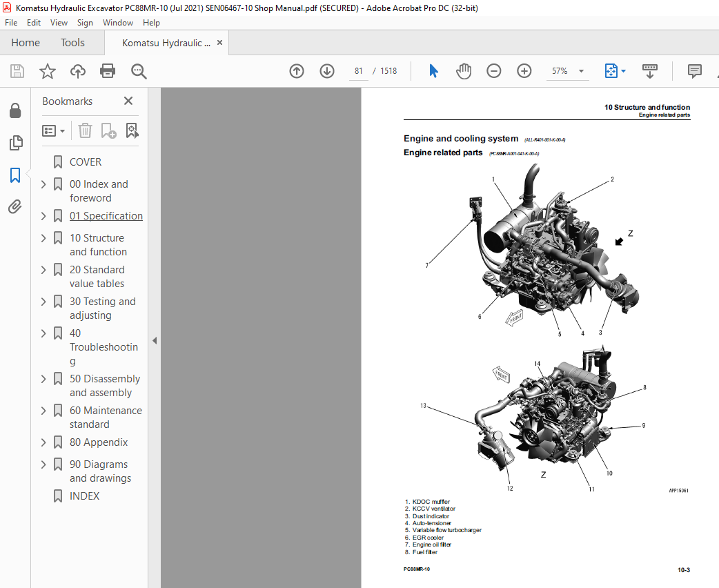Expand the 30 Testing and adjusting bookmark

coord(43,302)
